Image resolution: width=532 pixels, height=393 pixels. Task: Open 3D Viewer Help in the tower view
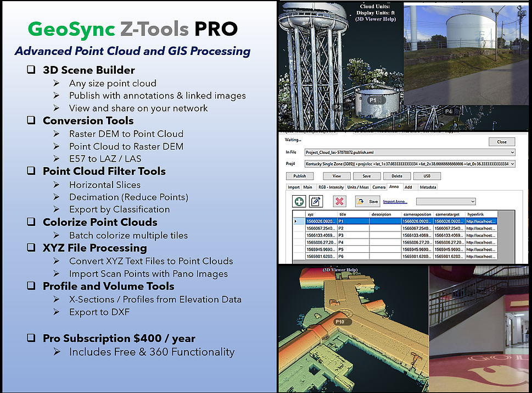point(376,19)
